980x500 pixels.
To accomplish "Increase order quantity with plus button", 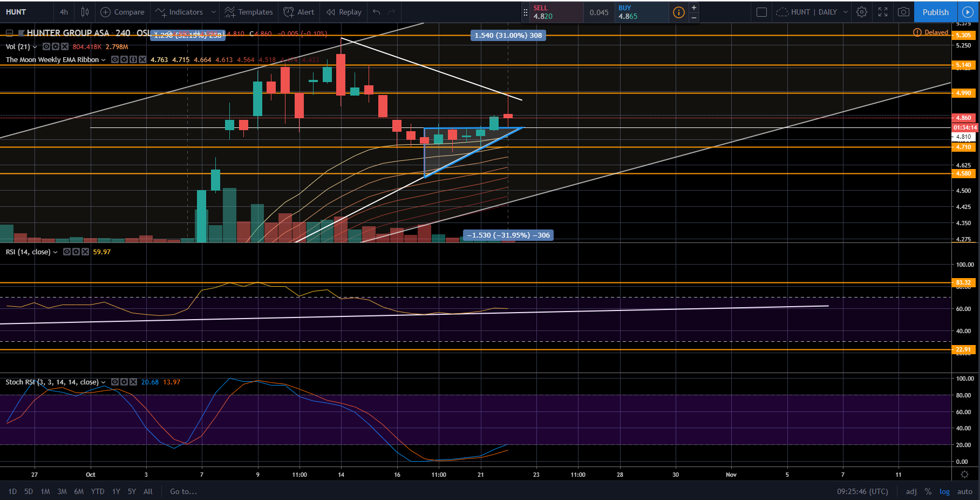I will click(694, 7).
